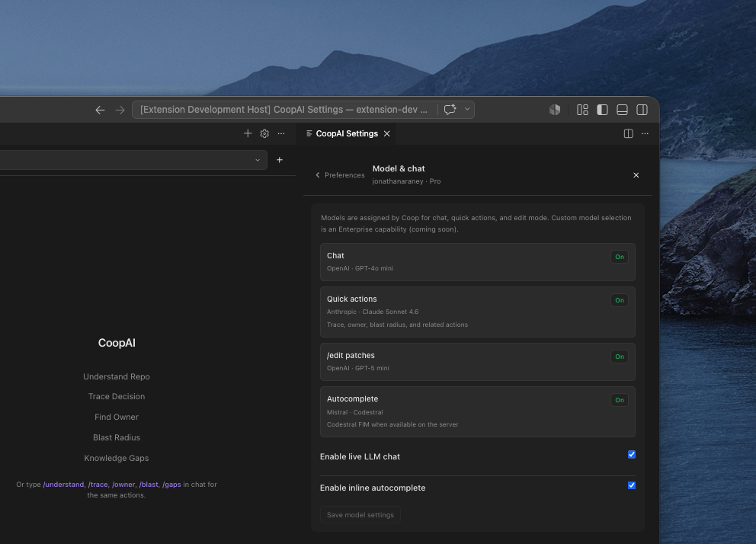This screenshot has height=544, width=756.
Task: Open the sparkle chat icon in title bar
Action: (450, 110)
